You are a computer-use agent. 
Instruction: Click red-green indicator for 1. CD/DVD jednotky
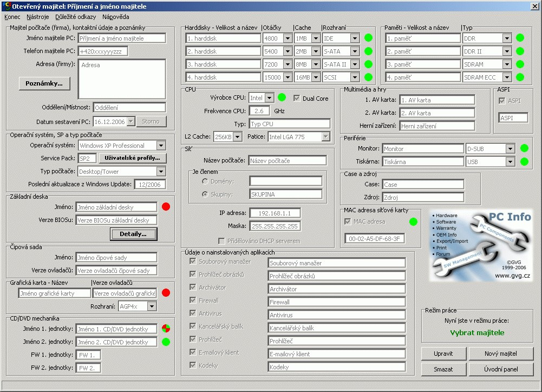[x=166, y=329]
